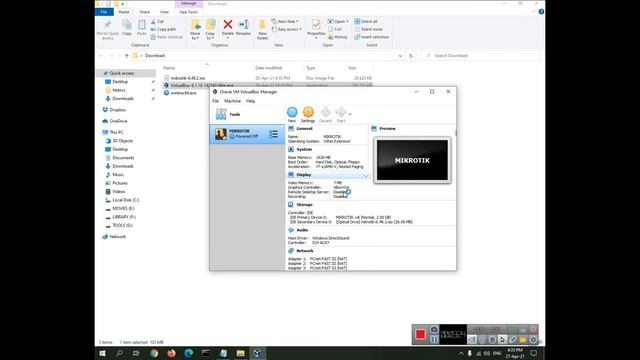Click the Rename icon in Explorer
This screenshot has height=360, width=640.
pyautogui.click(x=243, y=24)
